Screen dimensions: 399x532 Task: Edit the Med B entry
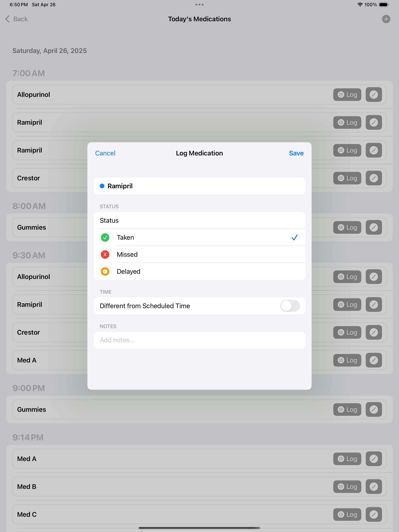(x=374, y=487)
